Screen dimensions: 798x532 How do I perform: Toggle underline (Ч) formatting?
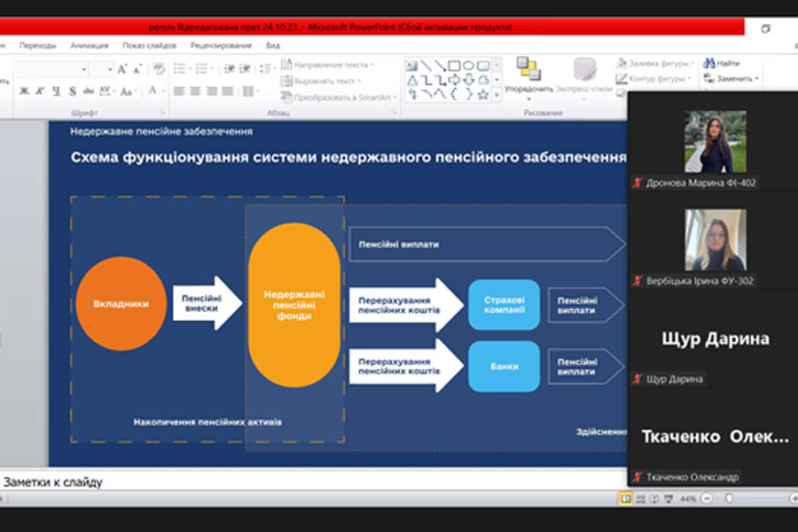click(56, 91)
